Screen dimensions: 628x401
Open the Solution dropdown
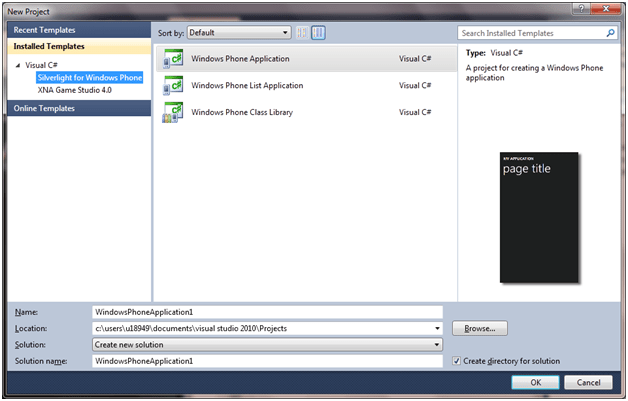click(438, 344)
